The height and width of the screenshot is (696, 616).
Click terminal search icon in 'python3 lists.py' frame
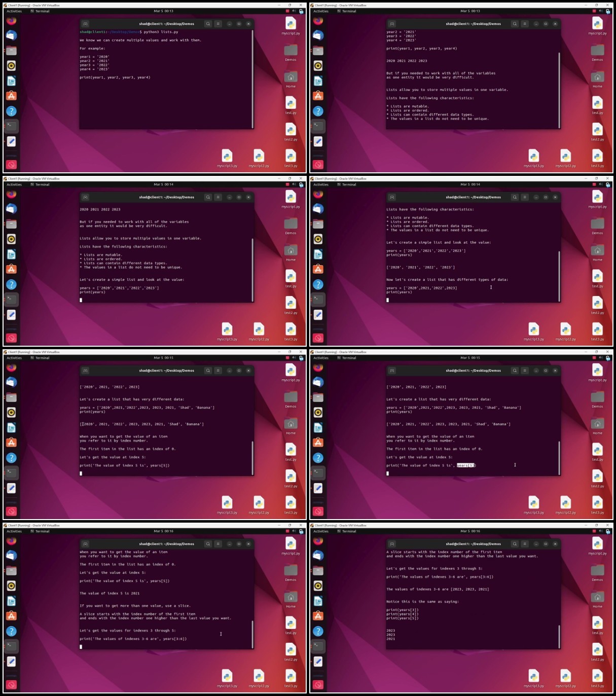[208, 24]
